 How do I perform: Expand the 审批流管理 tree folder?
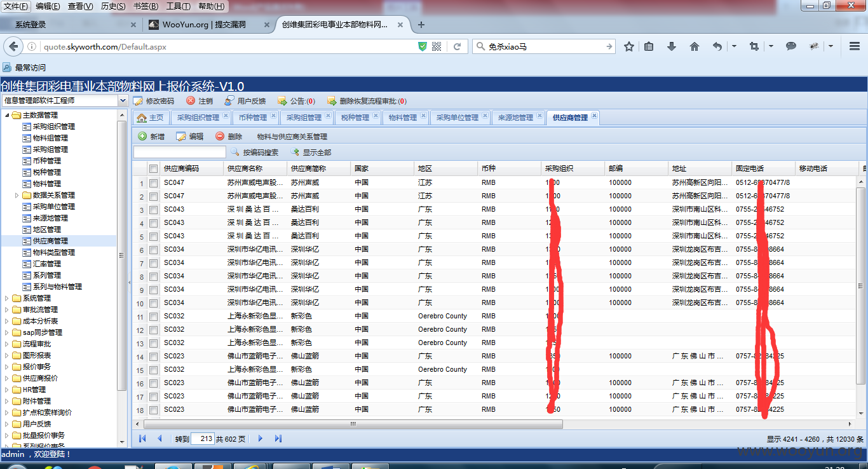pos(7,309)
